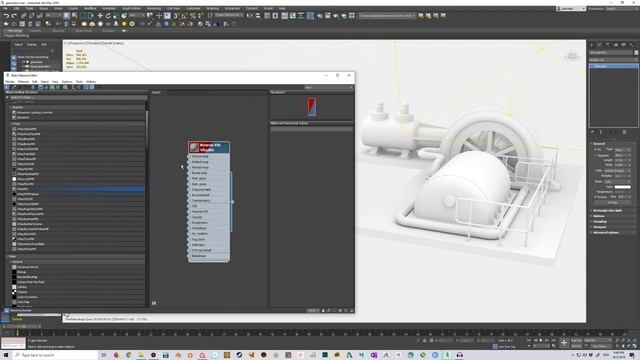
Task: Select the Bitmap map in browser list
Action: click(x=22, y=272)
